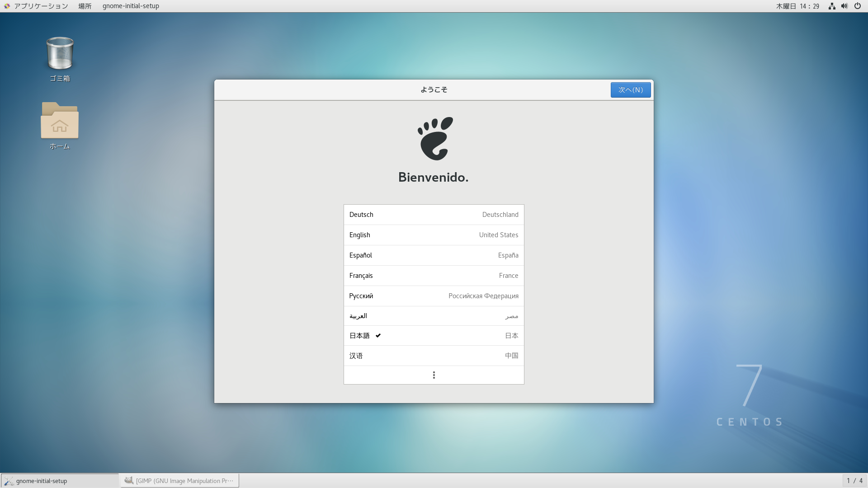This screenshot has height=488, width=868.
Task: Expand more languages with three-dot button
Action: [x=434, y=375]
